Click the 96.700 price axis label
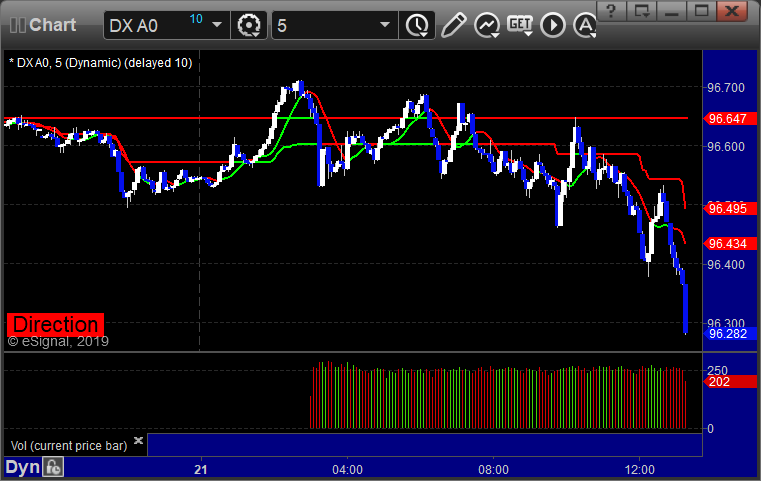 click(x=726, y=88)
